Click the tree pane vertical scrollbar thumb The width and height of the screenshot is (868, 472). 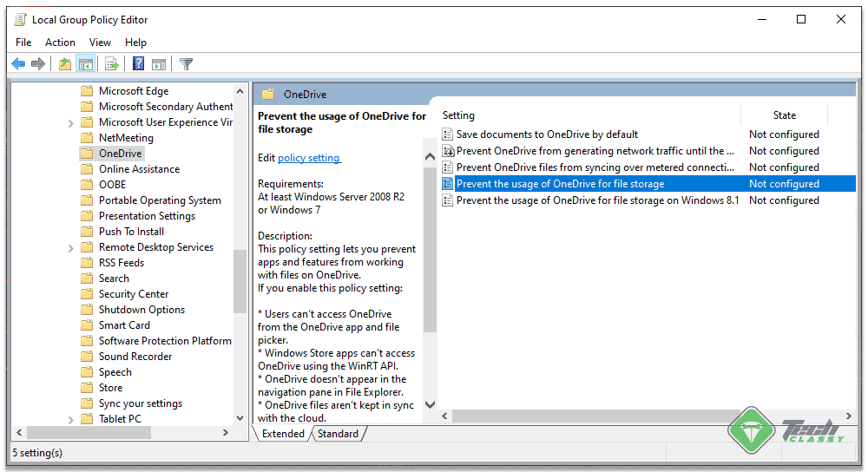pyautogui.click(x=240, y=282)
